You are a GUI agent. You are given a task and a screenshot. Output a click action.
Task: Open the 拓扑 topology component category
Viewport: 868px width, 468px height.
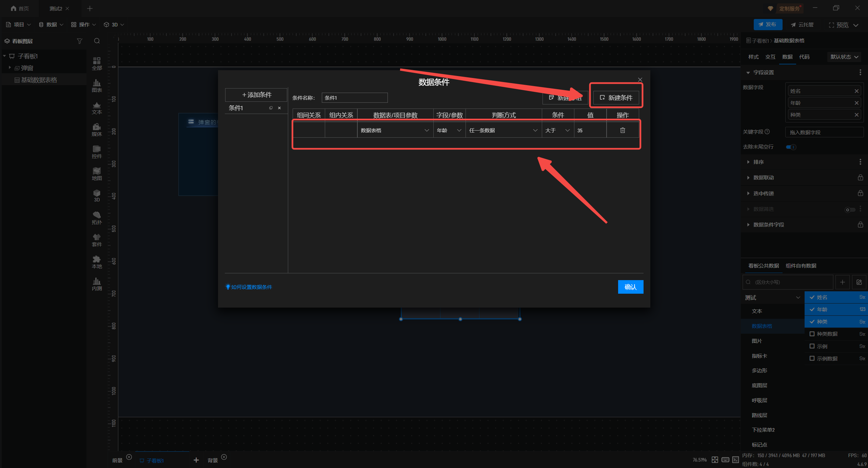(97, 218)
